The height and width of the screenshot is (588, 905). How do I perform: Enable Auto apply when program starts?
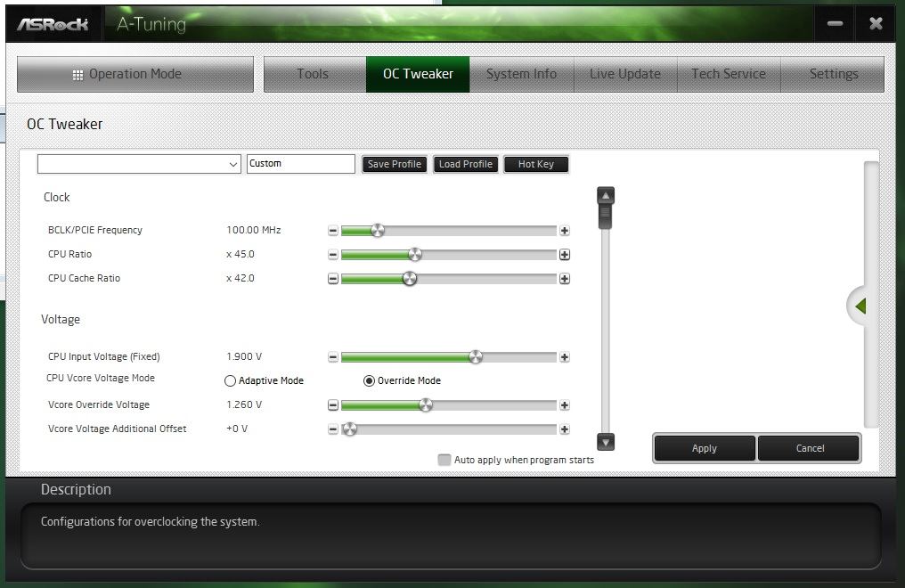coord(444,460)
